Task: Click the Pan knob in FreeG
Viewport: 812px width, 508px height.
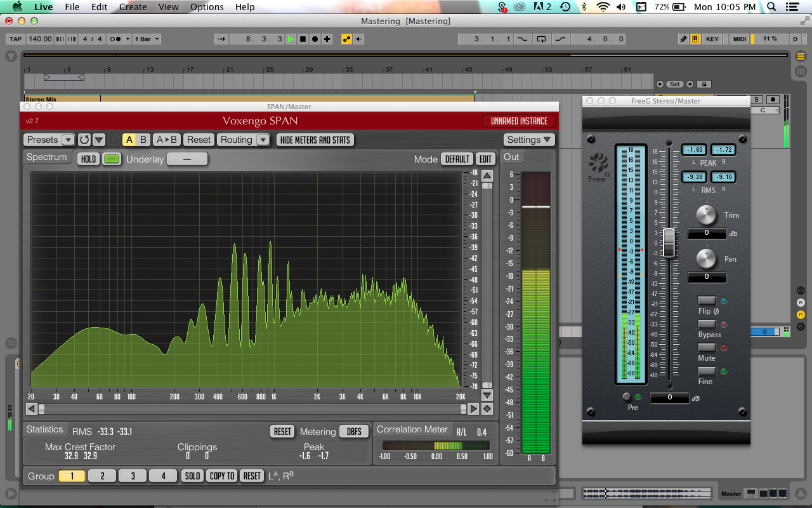Action: tap(706, 258)
